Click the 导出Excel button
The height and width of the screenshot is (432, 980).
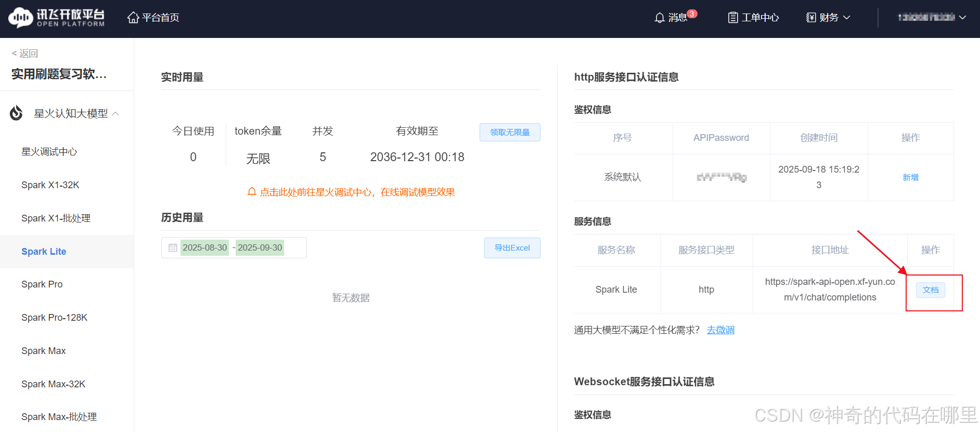pyautogui.click(x=512, y=248)
